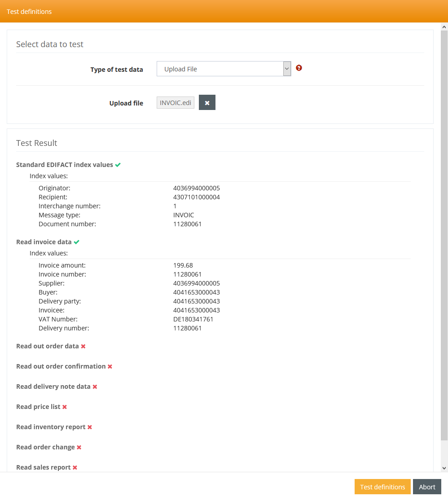Click green checkmark beside Standard EDIFACT index values

118,165
